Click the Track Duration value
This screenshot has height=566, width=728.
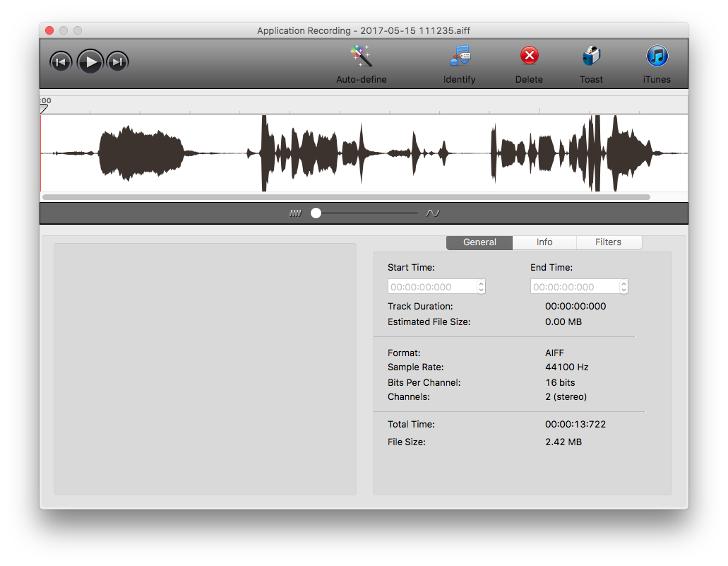(575, 306)
